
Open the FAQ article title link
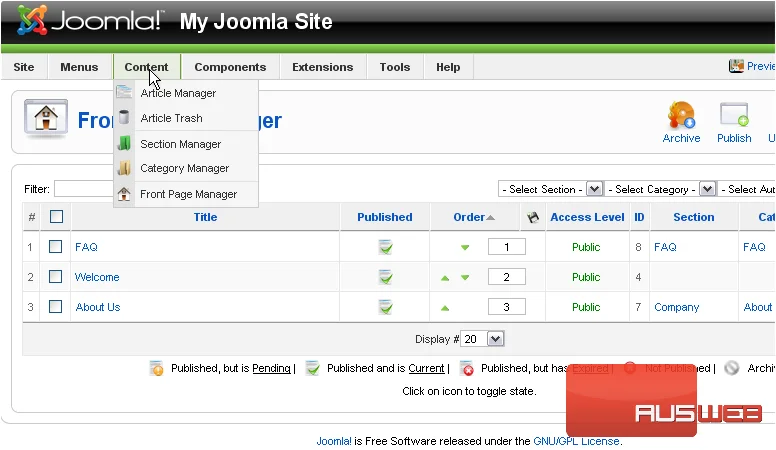(86, 247)
